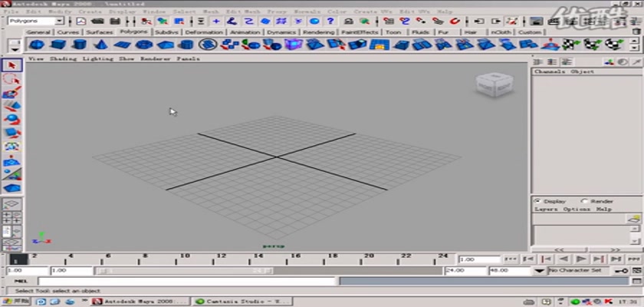Go to end of playback range button
Image resolution: width=644 pixels, height=307 pixels.
tap(634, 259)
